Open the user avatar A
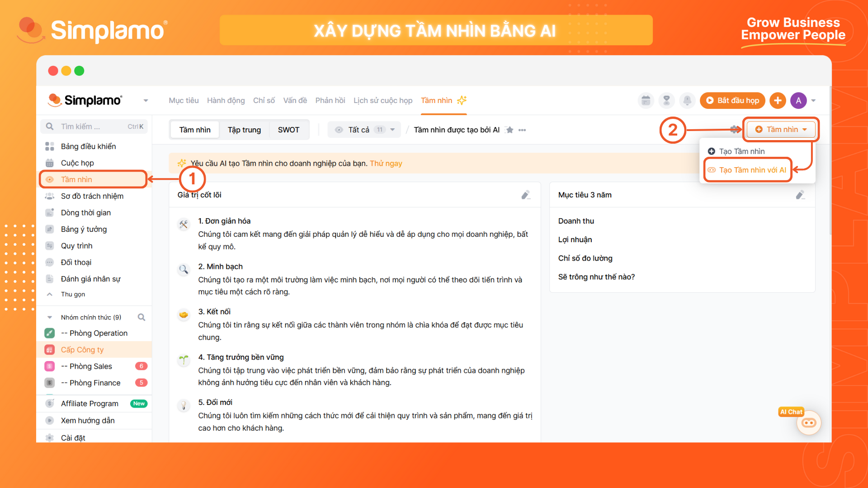868x488 pixels. tap(798, 100)
